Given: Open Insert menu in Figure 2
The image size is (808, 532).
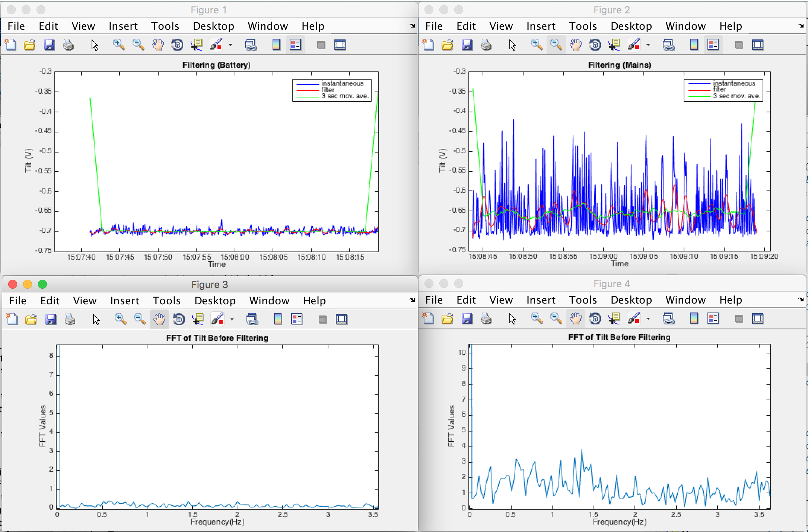Looking at the screenshot, I should point(541,26).
